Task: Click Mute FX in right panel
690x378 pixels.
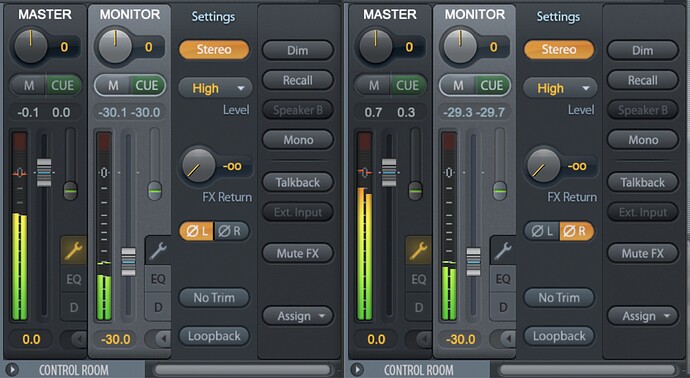Action: 643,253
